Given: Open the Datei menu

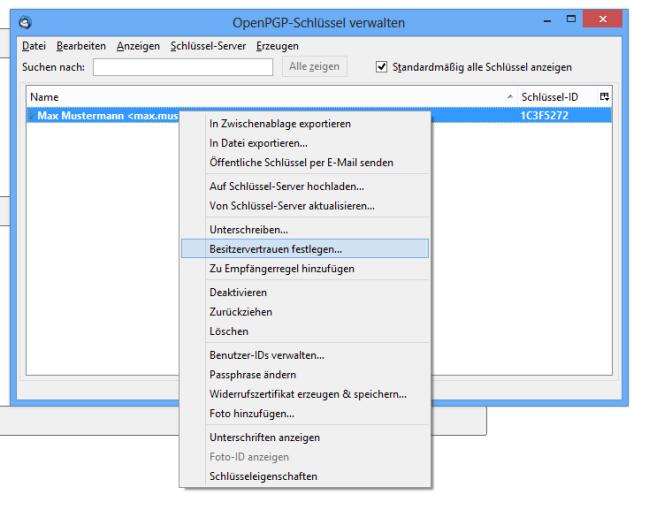Looking at the screenshot, I should point(34,46).
